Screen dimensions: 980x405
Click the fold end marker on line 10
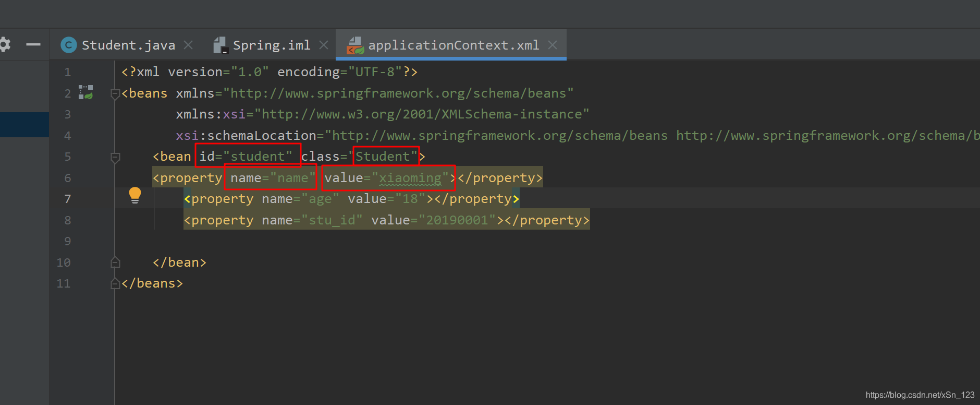pos(115,263)
